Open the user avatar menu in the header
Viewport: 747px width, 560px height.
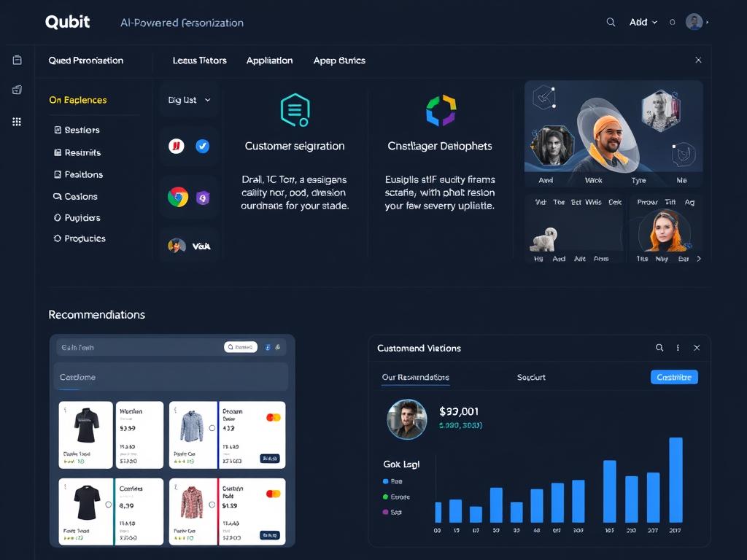694,22
